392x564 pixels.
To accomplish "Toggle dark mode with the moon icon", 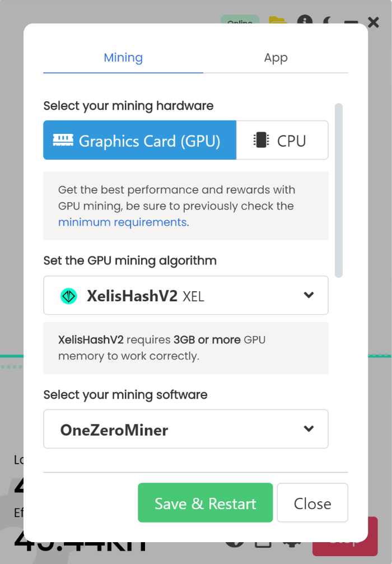I will pyautogui.click(x=328, y=21).
